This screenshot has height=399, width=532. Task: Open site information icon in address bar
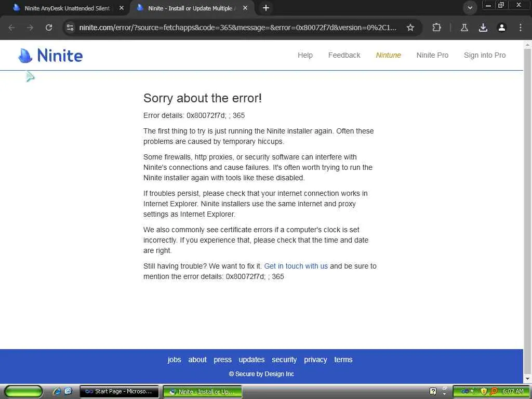(x=70, y=28)
